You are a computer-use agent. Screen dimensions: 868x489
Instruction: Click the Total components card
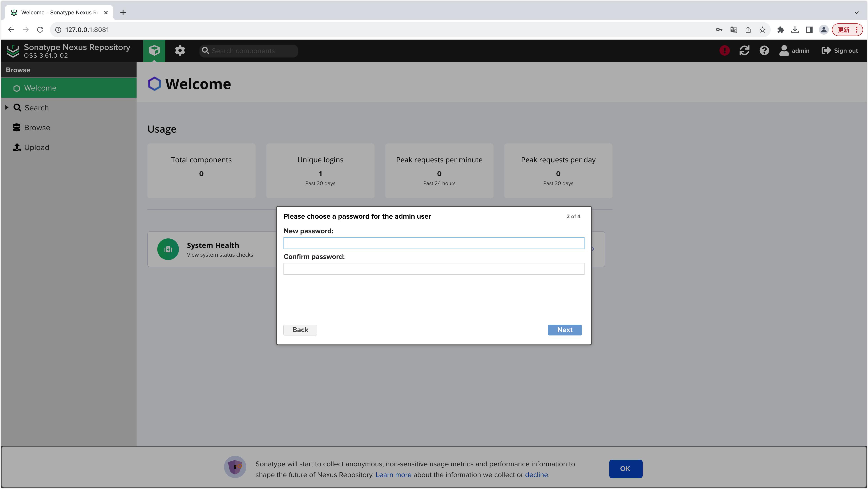tap(201, 171)
